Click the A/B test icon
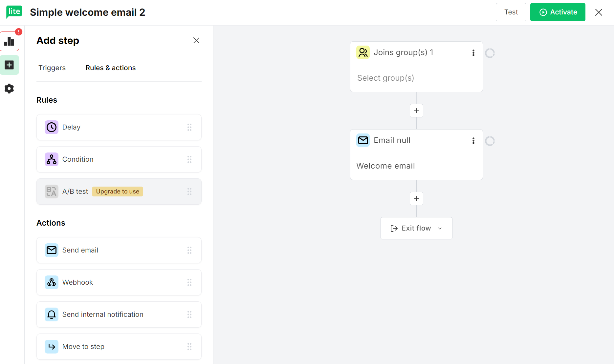The image size is (614, 364). (52, 191)
